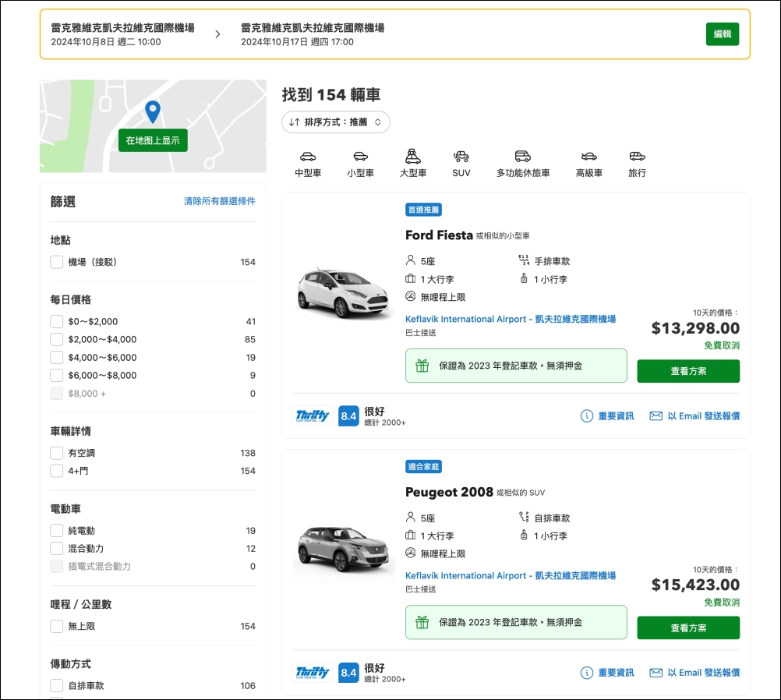
Task: Click the Ford Fiesta car photo
Action: (x=343, y=293)
